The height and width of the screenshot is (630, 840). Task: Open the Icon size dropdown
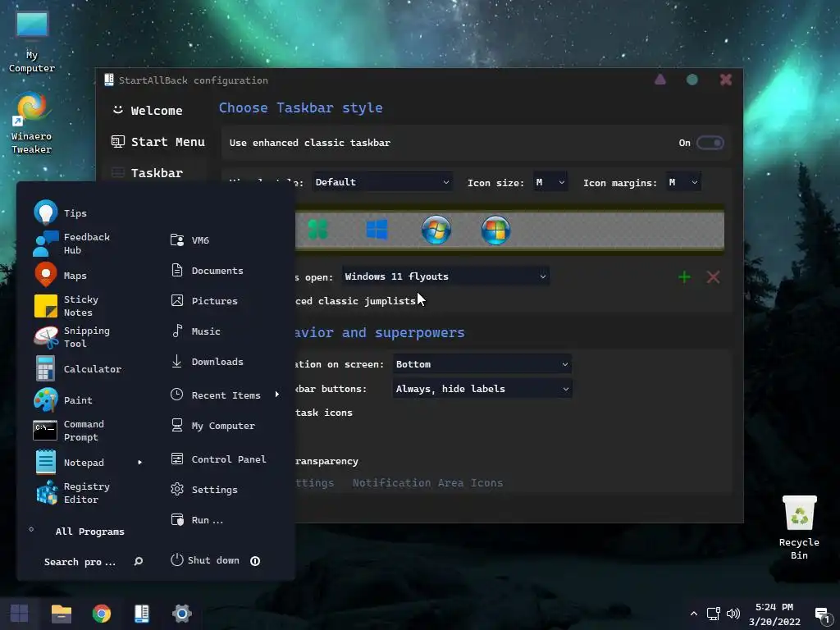click(x=550, y=182)
